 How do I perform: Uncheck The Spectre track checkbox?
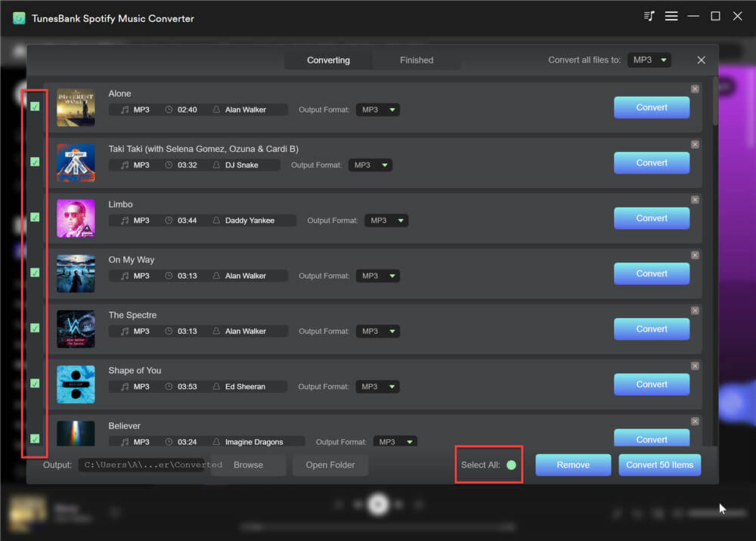[35, 328]
